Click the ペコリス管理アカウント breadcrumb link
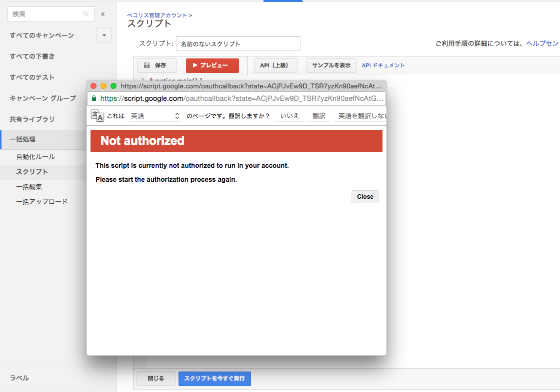The height and width of the screenshot is (392, 560). 157,15
